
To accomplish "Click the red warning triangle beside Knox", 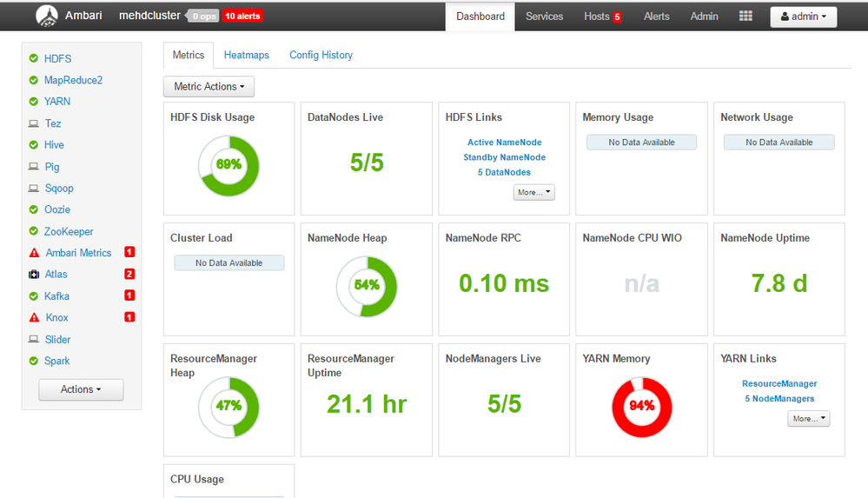I will click(x=35, y=317).
